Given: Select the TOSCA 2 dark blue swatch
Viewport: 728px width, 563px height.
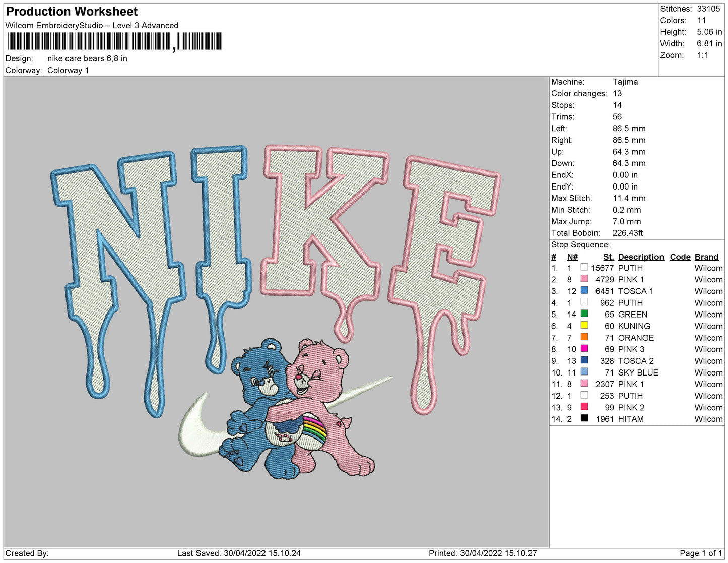Looking at the screenshot, I should (584, 360).
